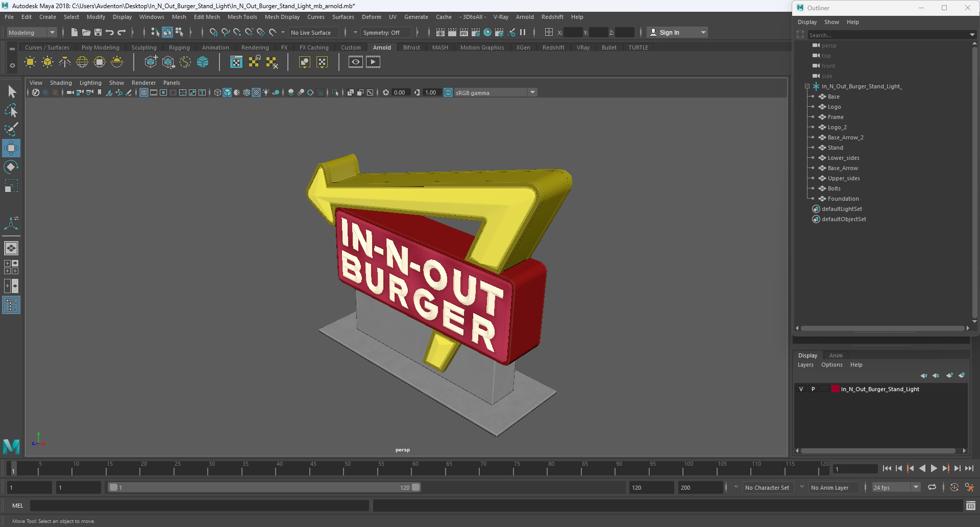This screenshot has width=980, height=527.
Task: Undo the last action in the status line
Action: click(x=109, y=32)
